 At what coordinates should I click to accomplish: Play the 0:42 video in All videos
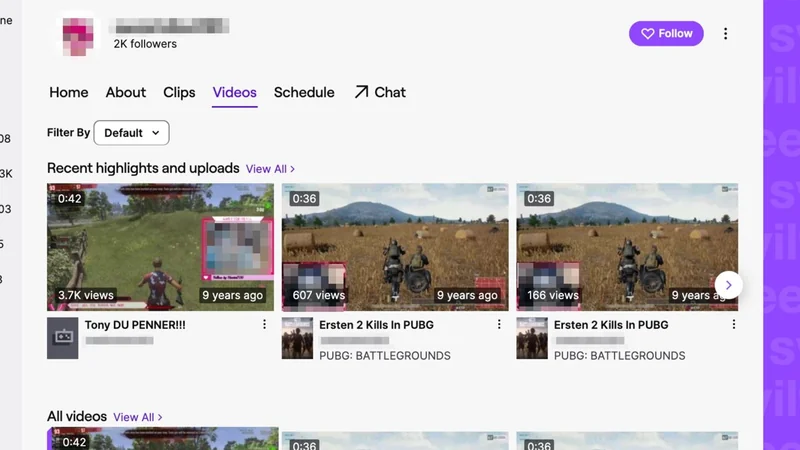163,439
